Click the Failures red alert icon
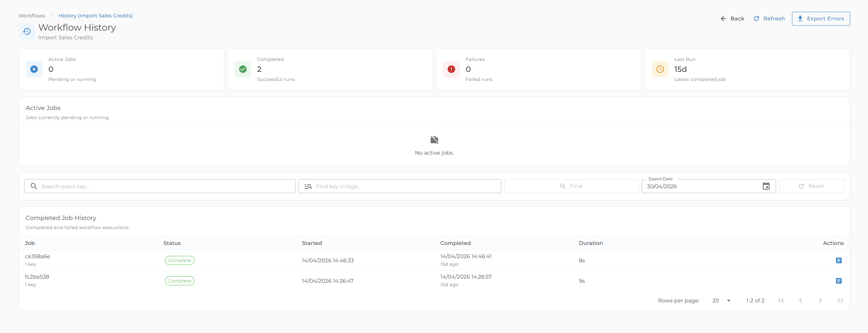The width and height of the screenshot is (868, 333). [451, 69]
